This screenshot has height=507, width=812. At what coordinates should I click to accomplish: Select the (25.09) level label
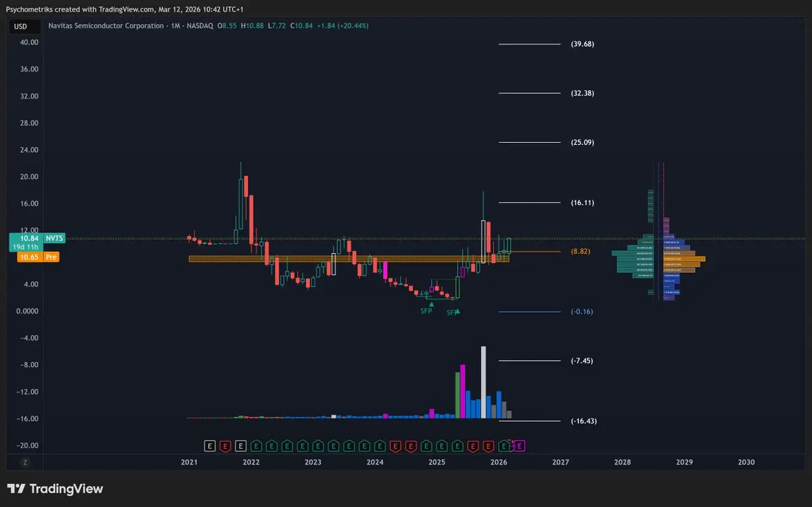pyautogui.click(x=583, y=143)
